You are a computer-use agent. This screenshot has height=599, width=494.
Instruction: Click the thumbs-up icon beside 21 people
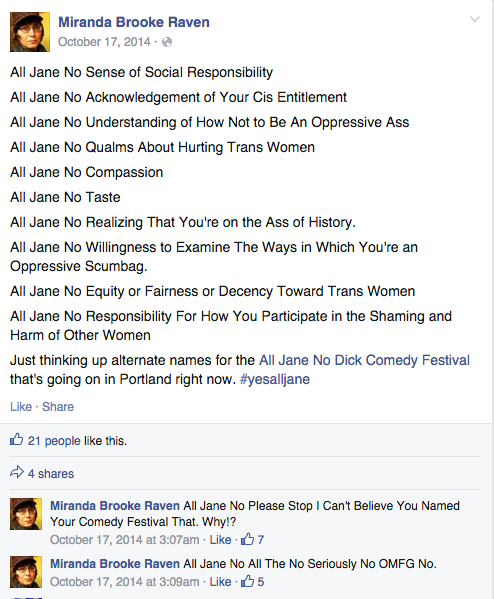pos(16,440)
